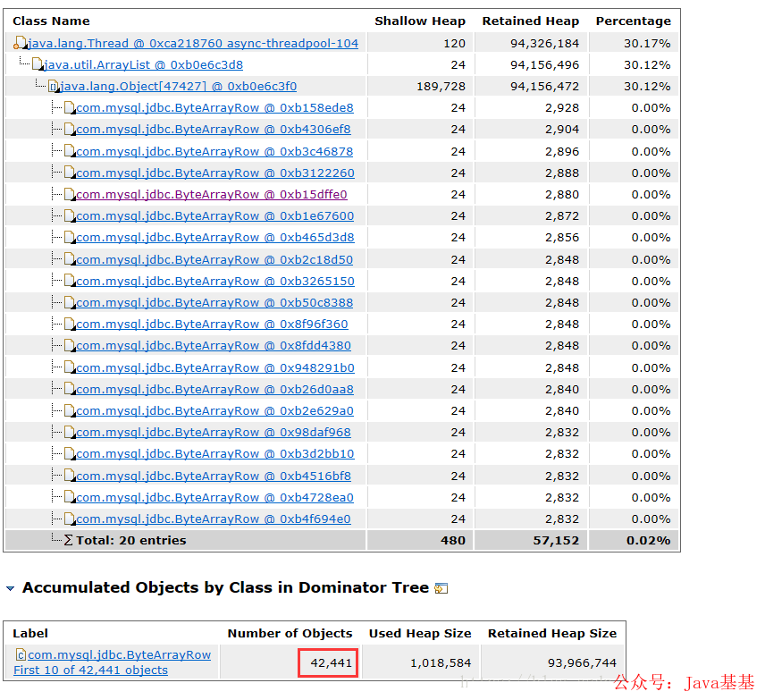Screen dimensions: 765x700
Task: Click the object icon for ByteArrayRow 0xb2e629a0
Action: pyautogui.click(x=70, y=410)
